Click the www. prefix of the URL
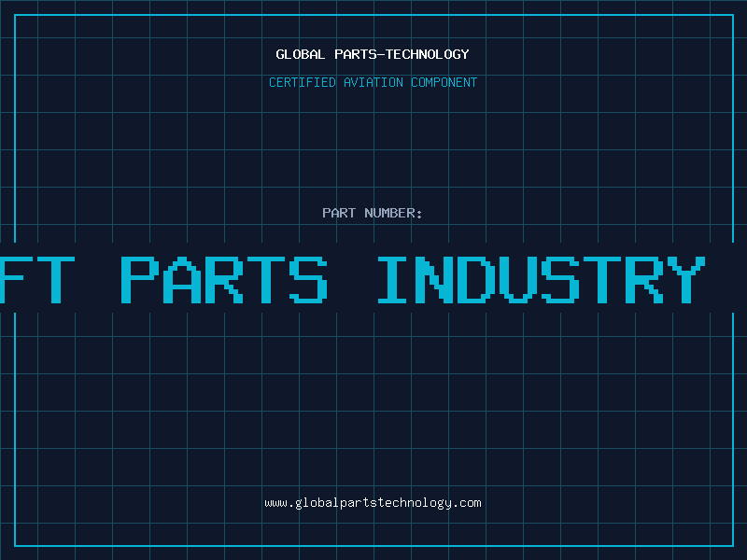This screenshot has height=560, width=747. (279, 503)
